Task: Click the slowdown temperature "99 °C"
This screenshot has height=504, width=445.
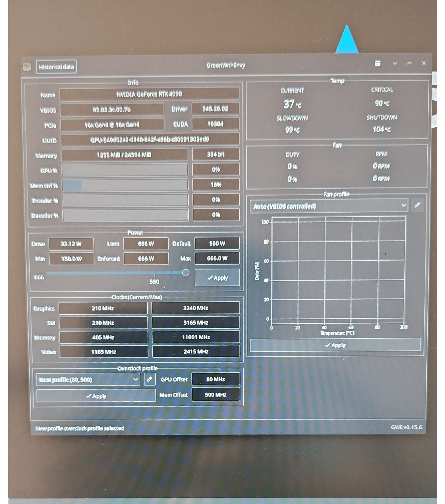Action: click(x=292, y=130)
